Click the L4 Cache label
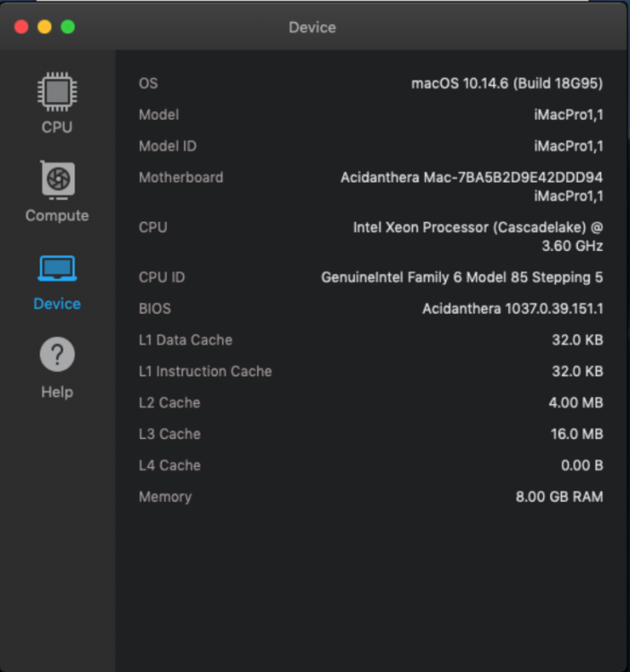Screen dimensions: 630x672 [169, 465]
